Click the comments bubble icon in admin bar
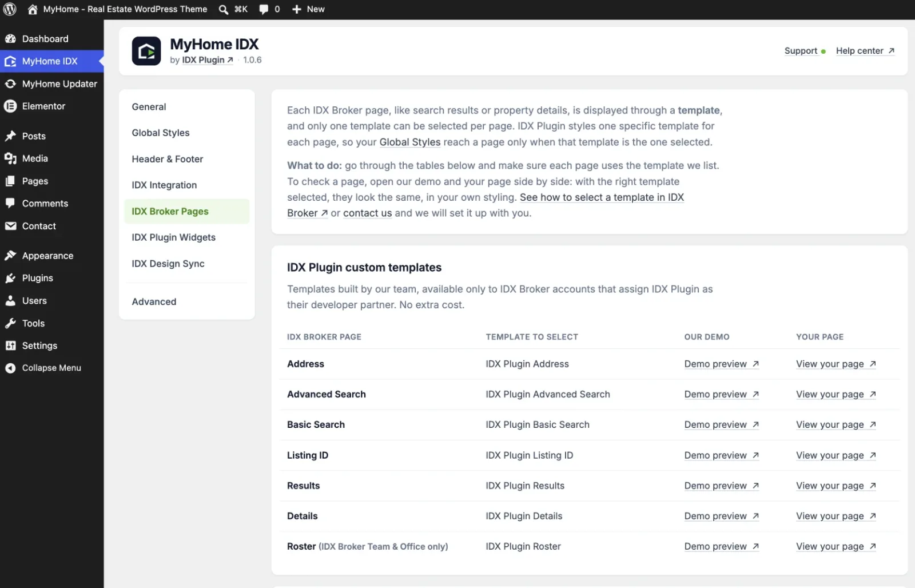Viewport: 915px width, 588px height. click(264, 9)
